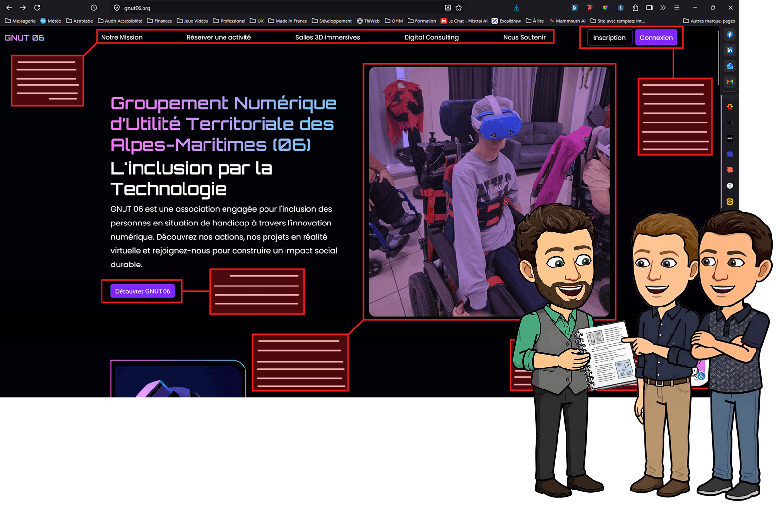Click the white info circle sidebar icon

(730, 185)
